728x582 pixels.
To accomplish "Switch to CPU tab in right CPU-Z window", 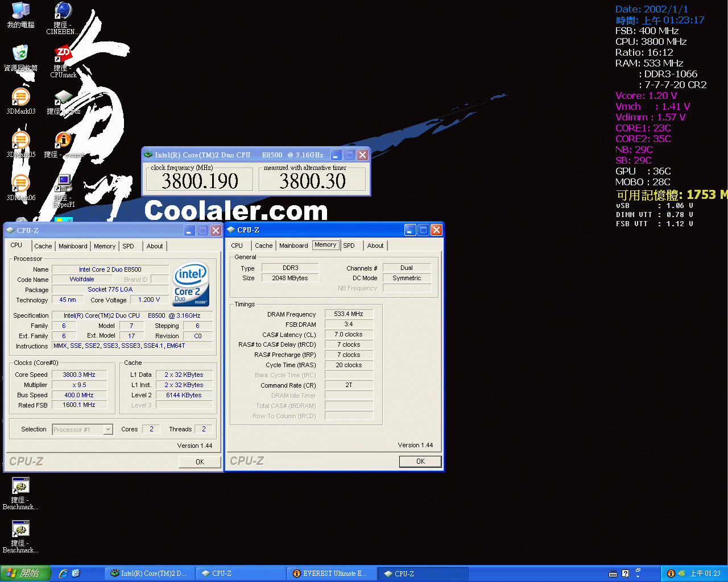I will pyautogui.click(x=237, y=246).
